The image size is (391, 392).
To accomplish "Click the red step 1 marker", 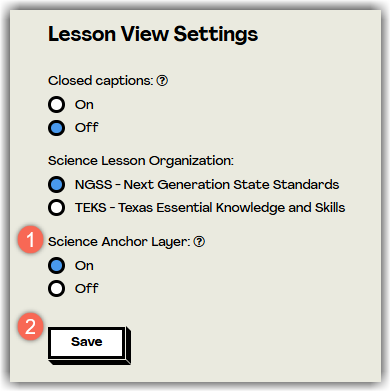I will pyautogui.click(x=30, y=240).
